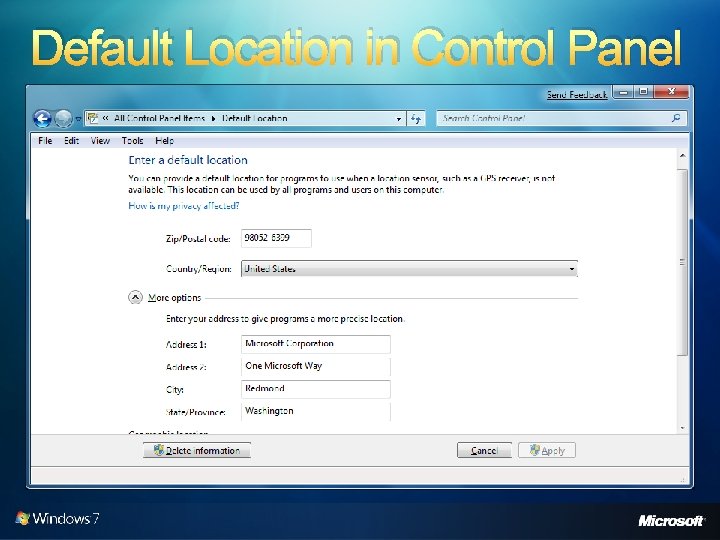Click the Enter a default location heading
The image size is (720, 540).
pyautogui.click(x=188, y=160)
